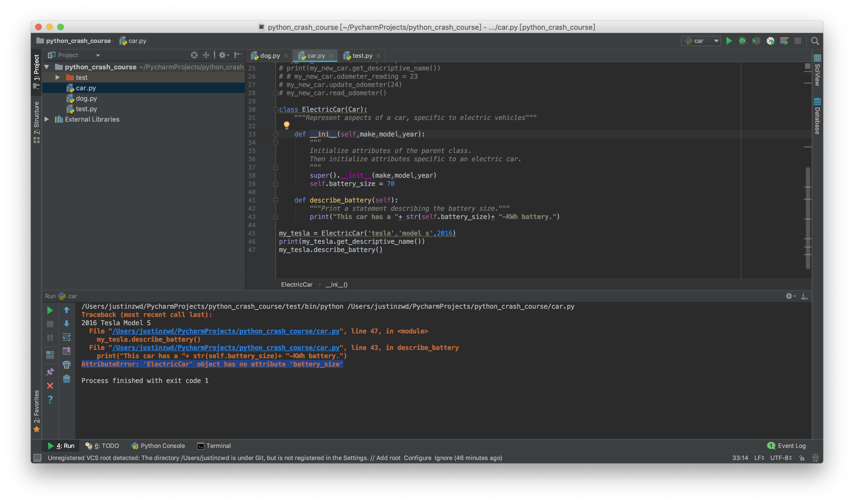Click python_crash_course breadcrumb in navigation bar
This screenshot has width=854, height=504.
[x=74, y=41]
